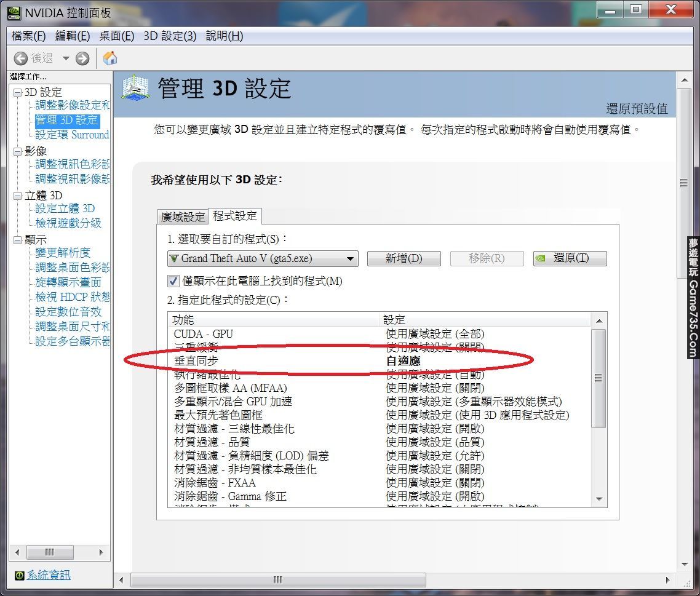Screen dimensions: 700x596
Task: Click the 設定 column header
Action: [485, 320]
